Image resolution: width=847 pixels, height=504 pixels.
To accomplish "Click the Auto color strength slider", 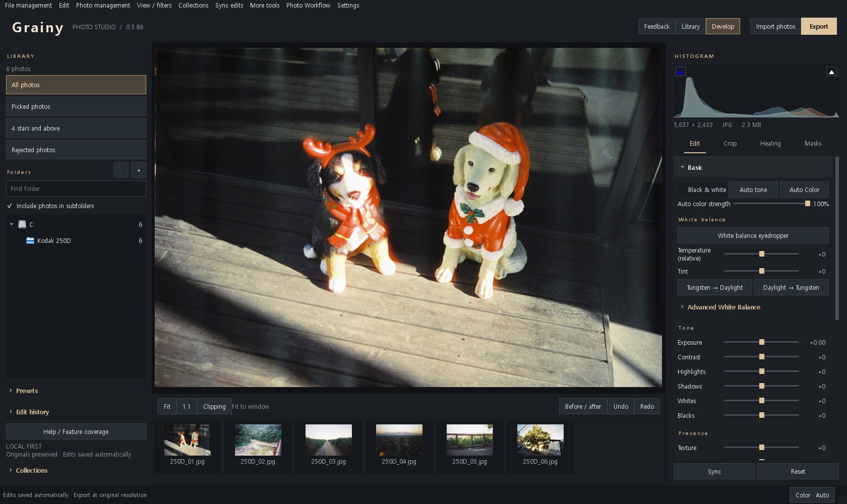I will (771, 204).
